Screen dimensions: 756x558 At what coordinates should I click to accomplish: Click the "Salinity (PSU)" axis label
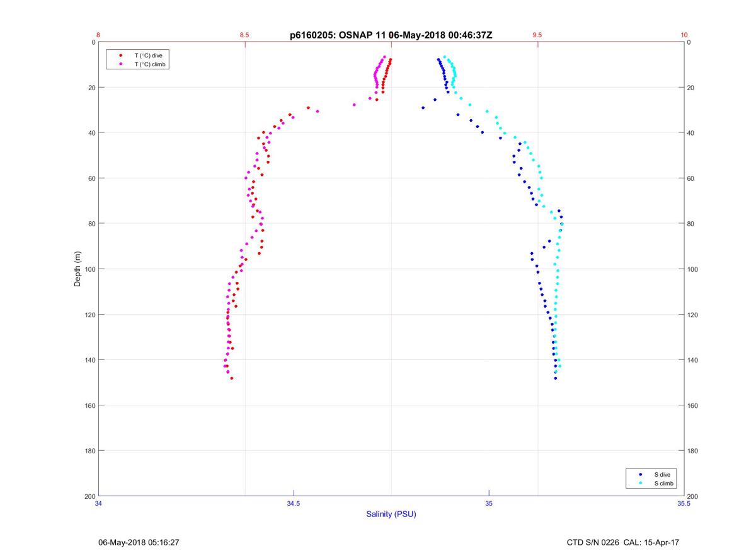pos(391,514)
